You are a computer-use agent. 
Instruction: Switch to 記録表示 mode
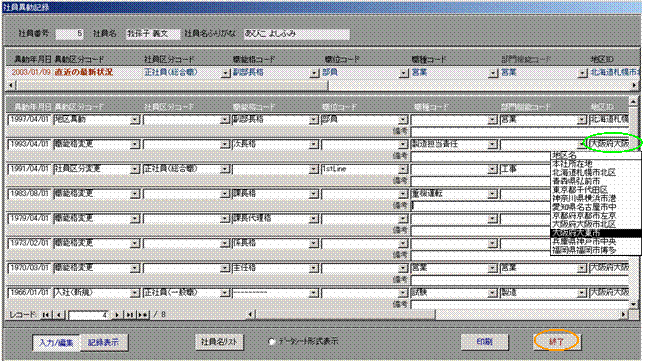(x=103, y=342)
